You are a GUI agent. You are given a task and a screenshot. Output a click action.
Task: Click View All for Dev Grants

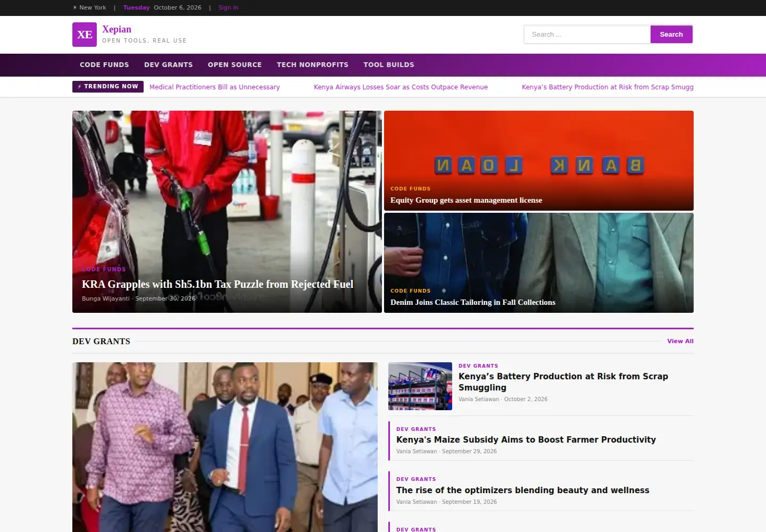tap(680, 341)
